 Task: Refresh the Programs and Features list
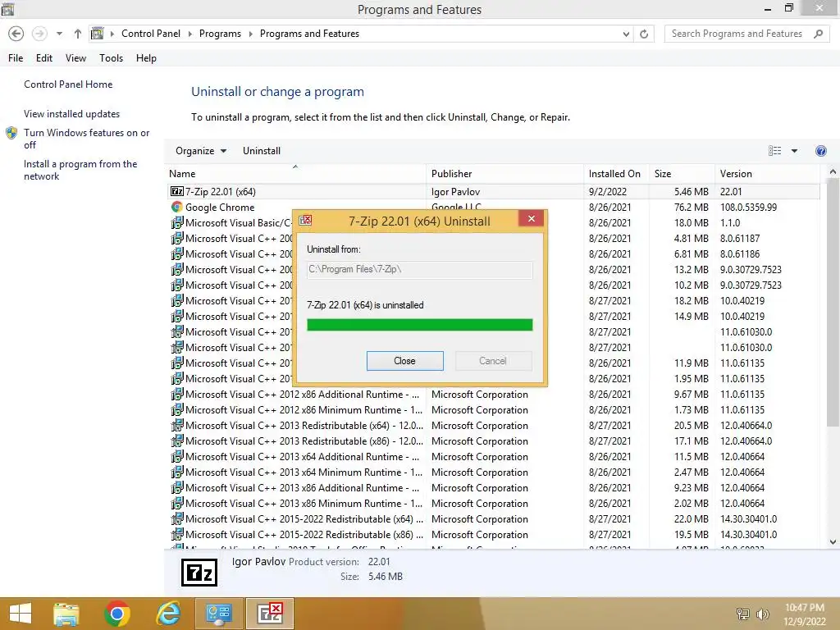point(644,34)
